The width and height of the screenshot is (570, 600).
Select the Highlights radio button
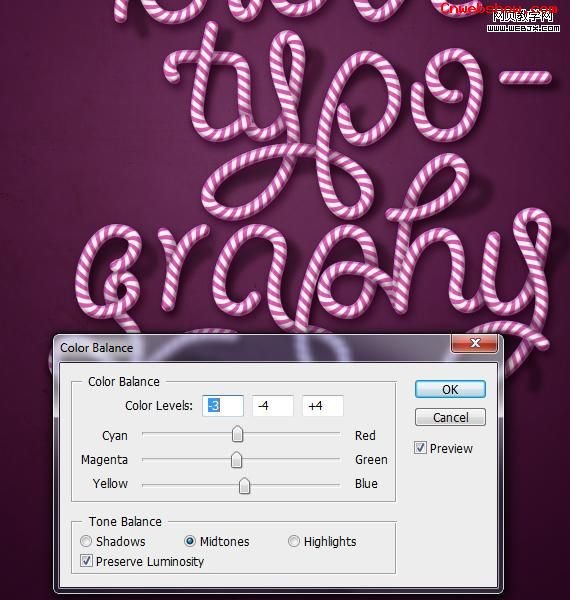click(293, 541)
